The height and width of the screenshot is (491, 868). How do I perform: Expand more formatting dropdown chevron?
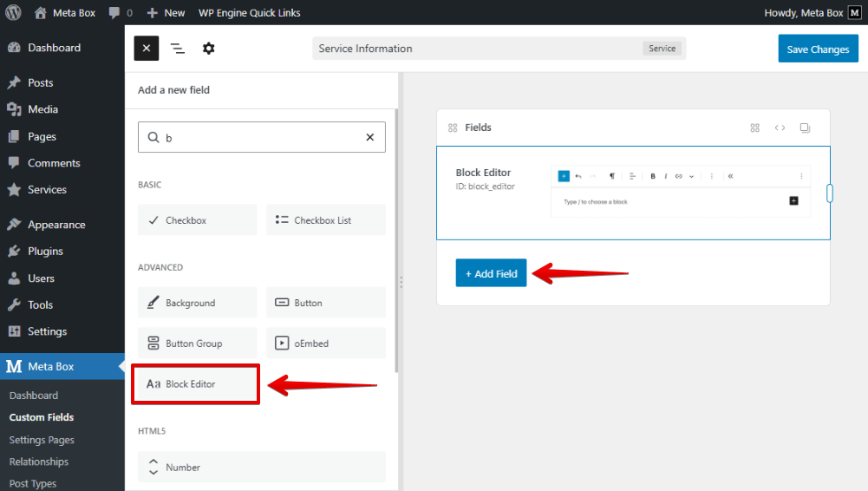691,176
